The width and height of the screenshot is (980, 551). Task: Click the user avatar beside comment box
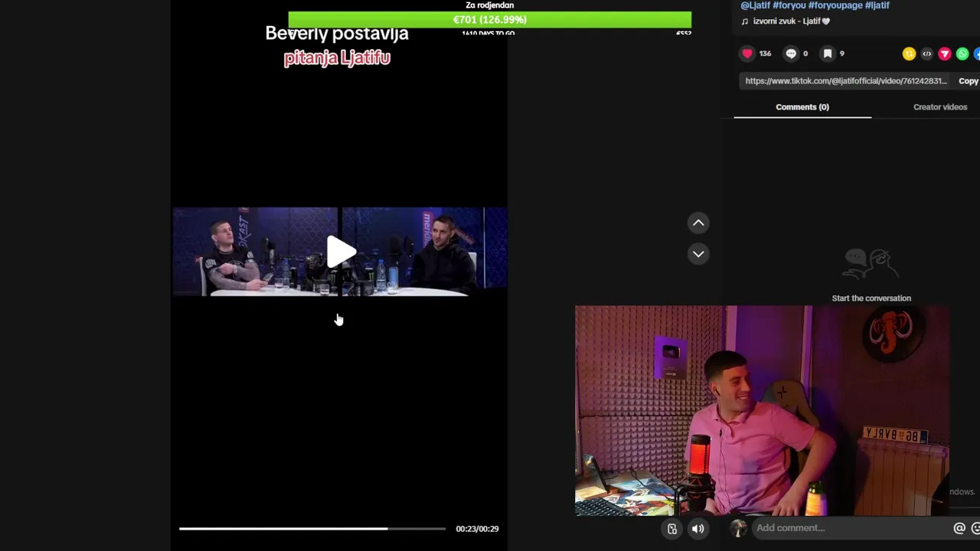738,528
